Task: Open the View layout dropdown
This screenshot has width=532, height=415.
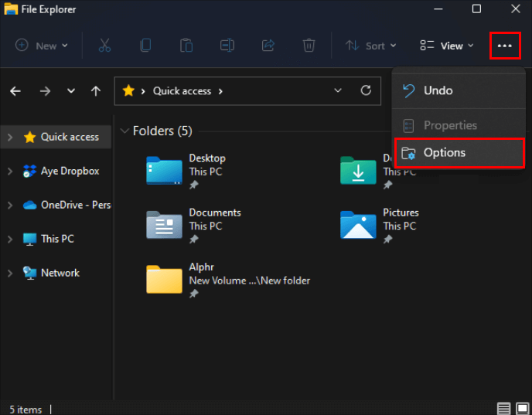Action: pyautogui.click(x=447, y=46)
